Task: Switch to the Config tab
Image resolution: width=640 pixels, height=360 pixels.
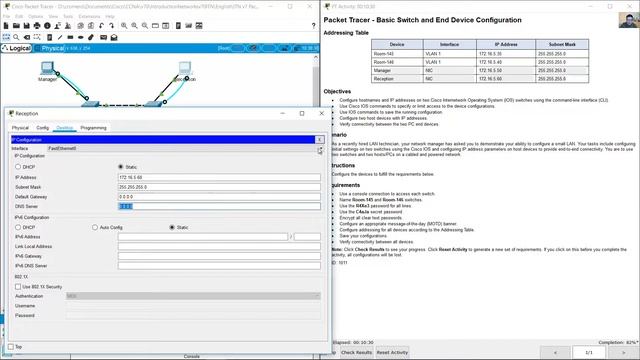Action: click(x=42, y=128)
